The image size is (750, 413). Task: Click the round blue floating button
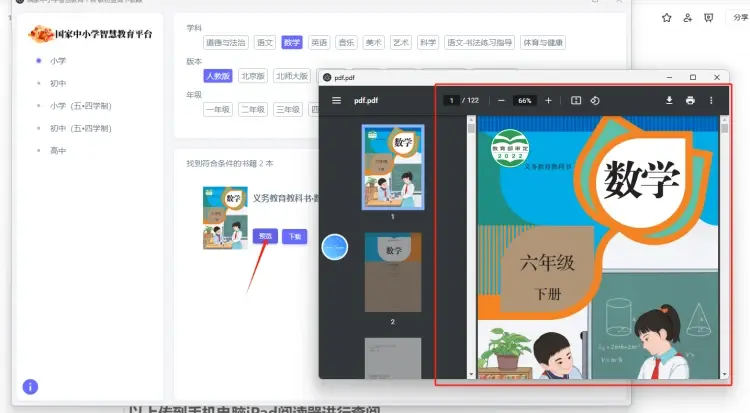point(334,247)
